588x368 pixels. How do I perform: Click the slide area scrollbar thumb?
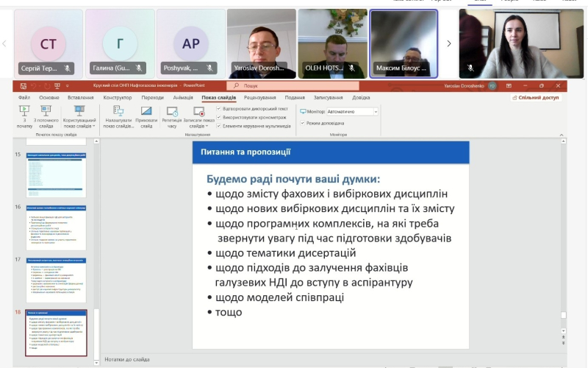pyautogui.click(x=563, y=315)
